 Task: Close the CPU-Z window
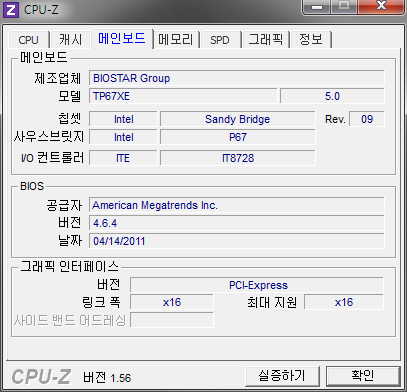point(381,7)
